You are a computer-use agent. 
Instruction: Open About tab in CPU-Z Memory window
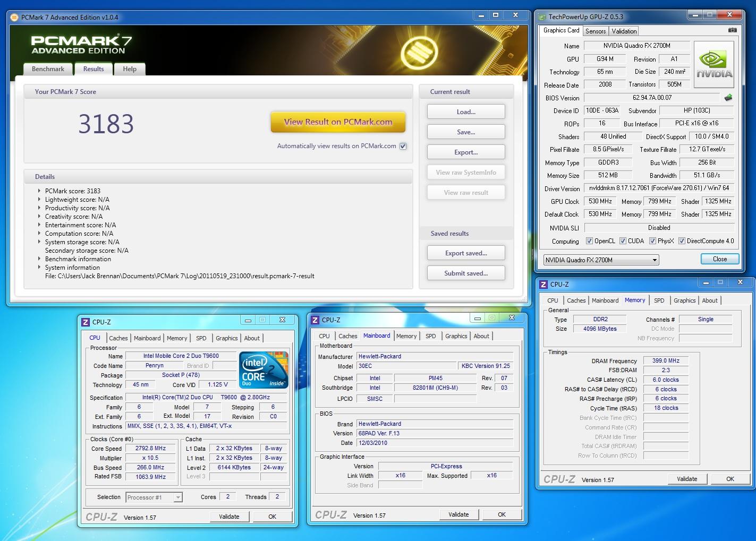click(x=710, y=300)
